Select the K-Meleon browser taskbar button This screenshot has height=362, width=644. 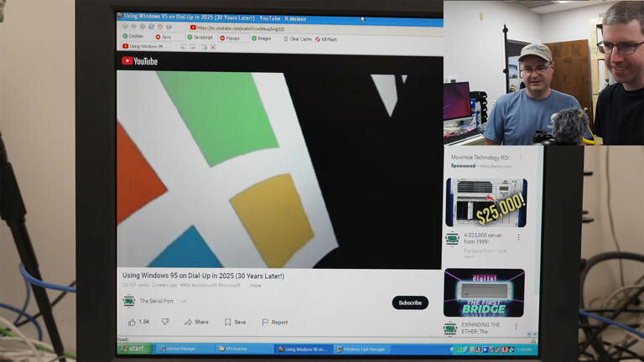point(302,349)
